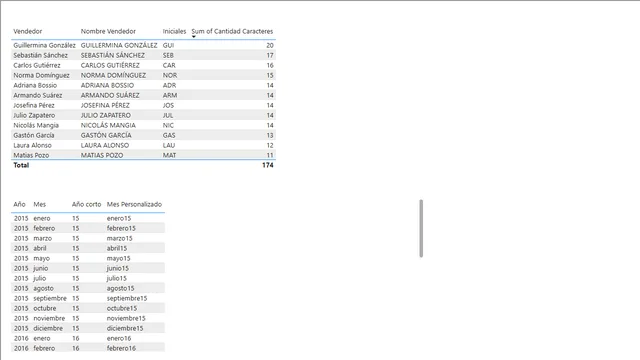This screenshot has width=640, height=360.
Task: Select vendor Matias Pozo cell
Action: tap(31, 155)
